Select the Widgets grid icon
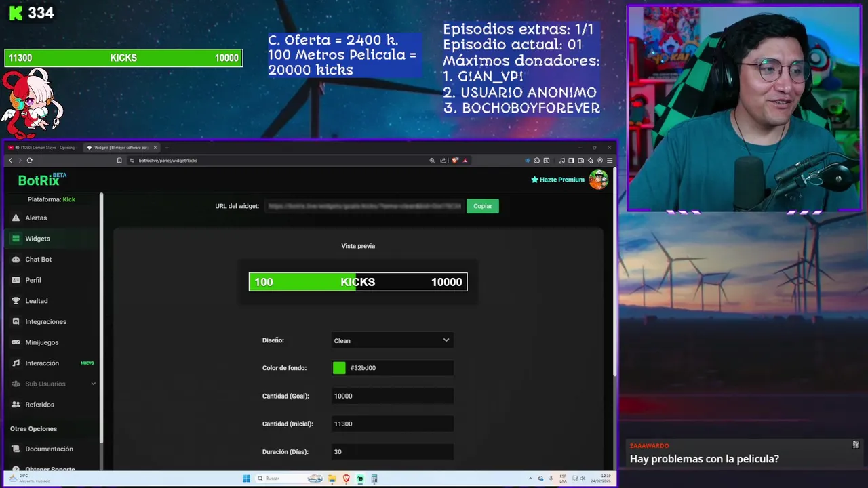This screenshot has height=488, width=868. pyautogui.click(x=16, y=239)
